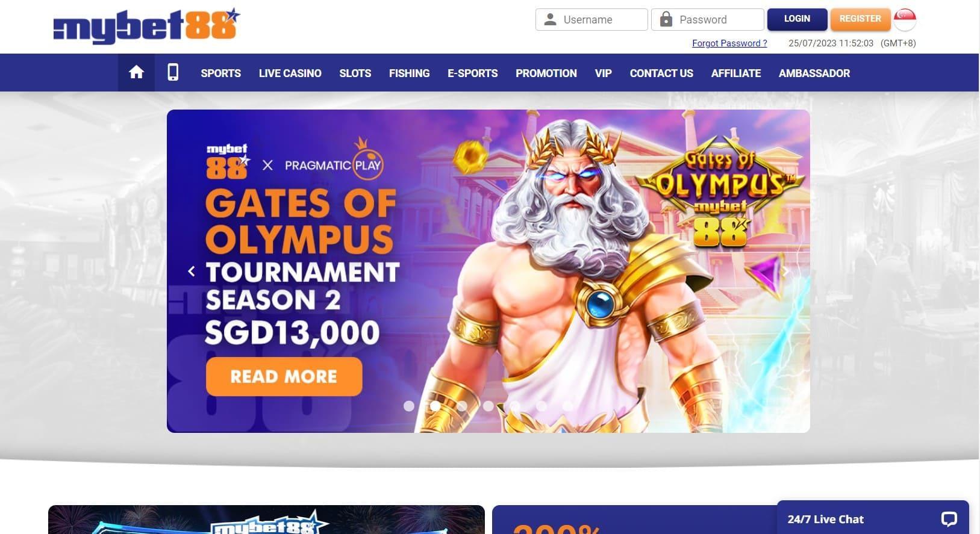Screen dimensions: 980x534
Task: Select the first carousel dot indicator
Action: pyautogui.click(x=409, y=406)
